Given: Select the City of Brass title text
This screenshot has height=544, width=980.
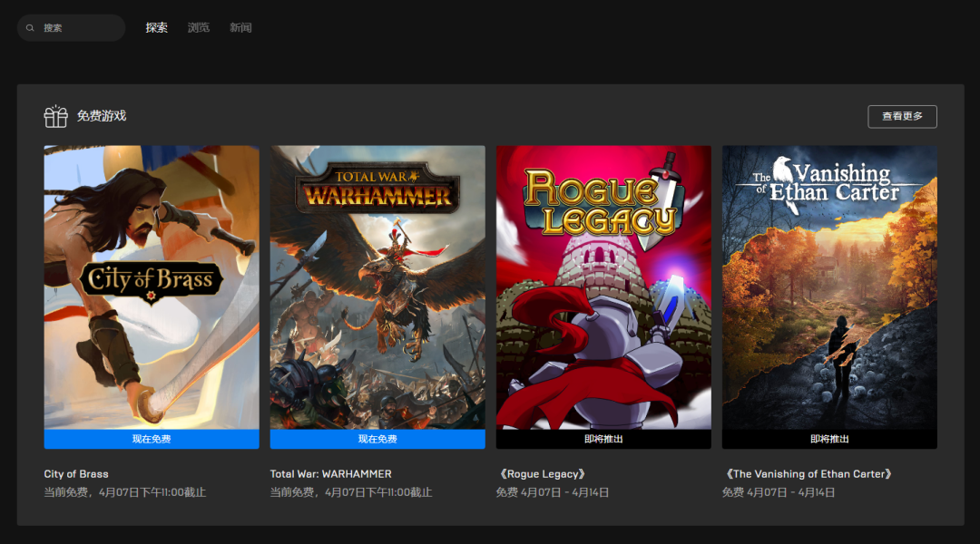Looking at the screenshot, I should (76, 474).
